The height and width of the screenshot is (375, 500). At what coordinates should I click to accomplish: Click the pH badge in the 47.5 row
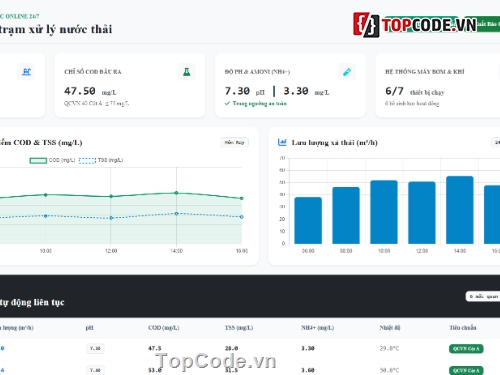[95, 348]
